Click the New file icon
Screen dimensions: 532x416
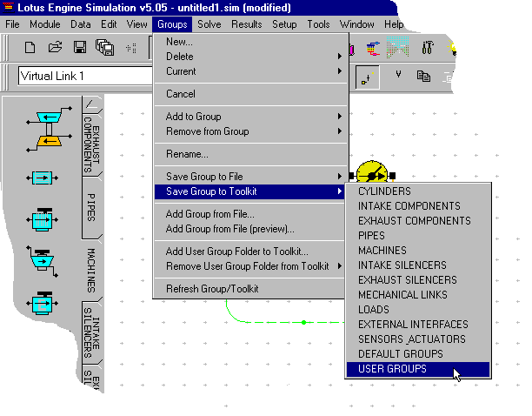[x=30, y=47]
